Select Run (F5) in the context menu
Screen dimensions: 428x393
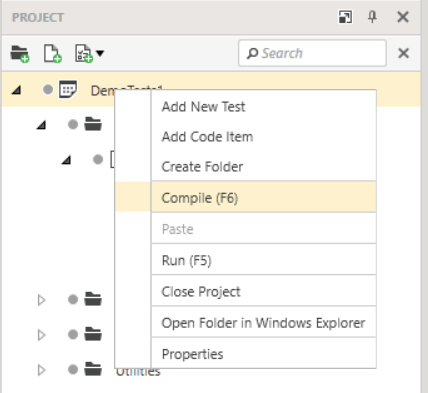tap(246, 260)
